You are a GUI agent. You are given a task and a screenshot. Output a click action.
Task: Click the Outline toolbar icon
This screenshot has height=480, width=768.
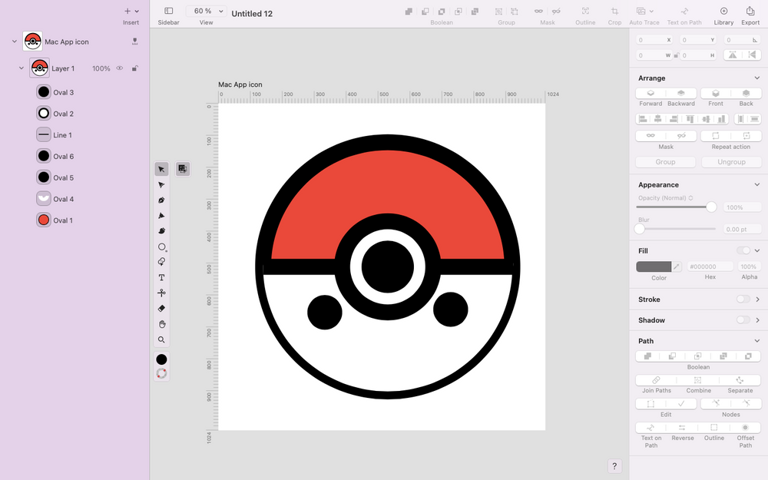pos(585,11)
